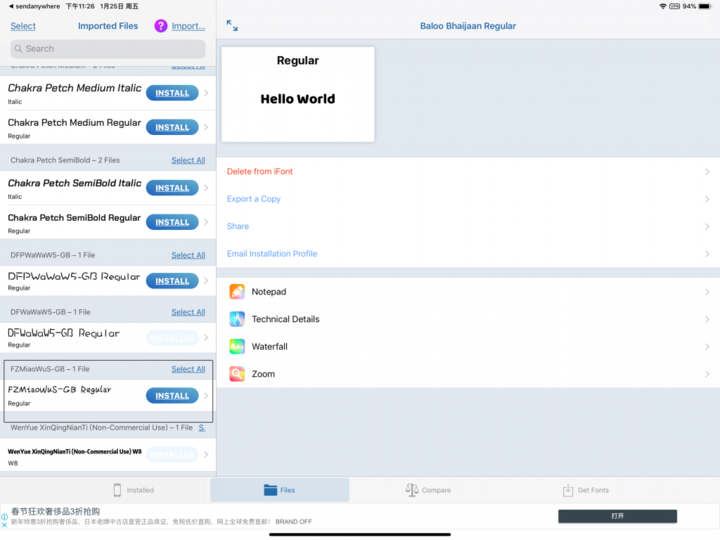720x540 pixels.
Task: Expand the Export a Copy chevron
Action: pyautogui.click(x=707, y=199)
